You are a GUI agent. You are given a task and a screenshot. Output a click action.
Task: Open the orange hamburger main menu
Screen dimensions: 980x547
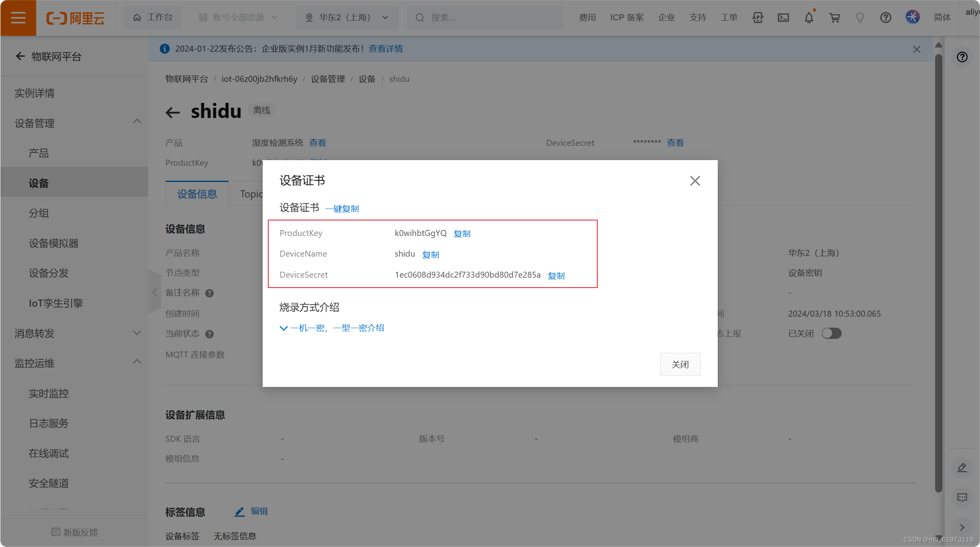18,18
